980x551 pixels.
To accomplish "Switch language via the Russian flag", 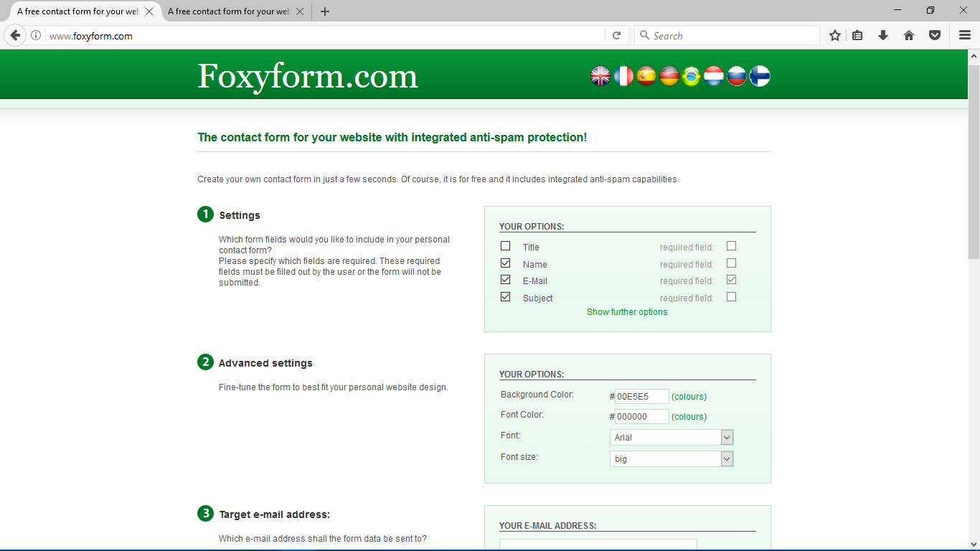I will point(737,76).
